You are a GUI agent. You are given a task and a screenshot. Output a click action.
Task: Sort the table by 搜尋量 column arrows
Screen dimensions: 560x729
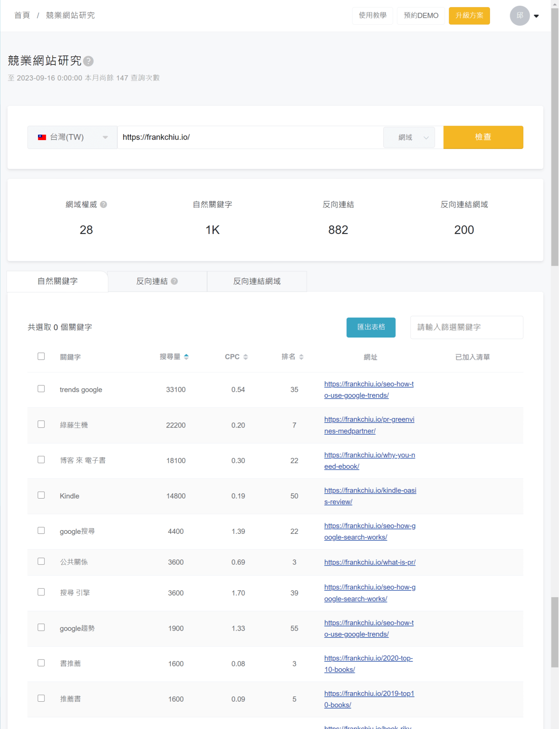[186, 357]
